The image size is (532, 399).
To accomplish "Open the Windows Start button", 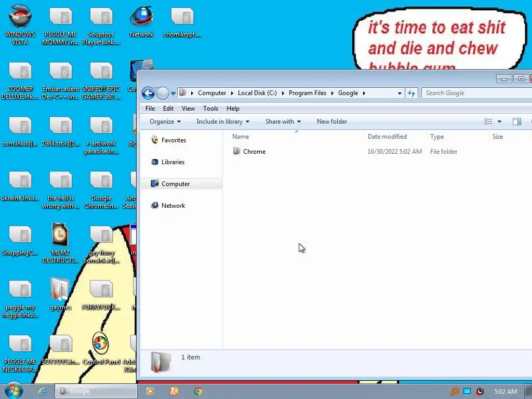I will pos(14,391).
